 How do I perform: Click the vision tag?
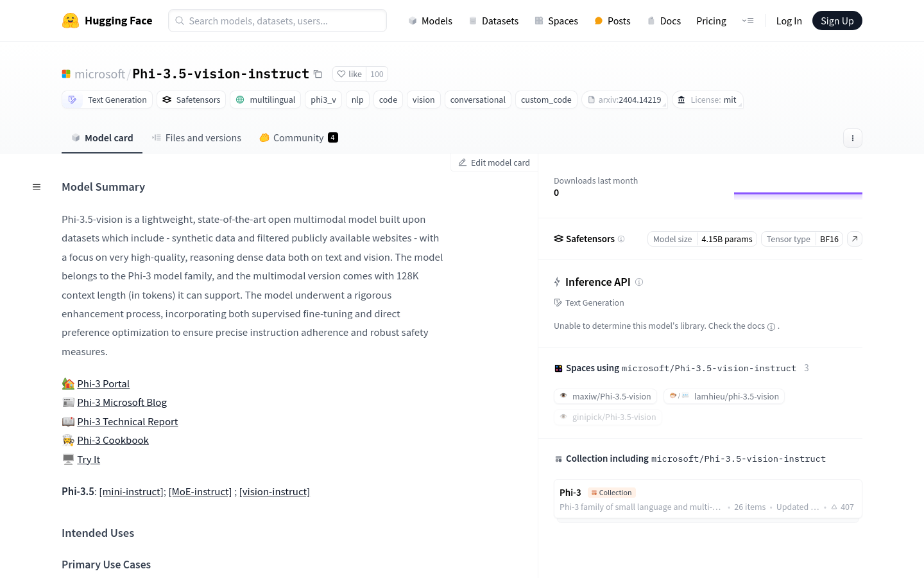pos(424,100)
